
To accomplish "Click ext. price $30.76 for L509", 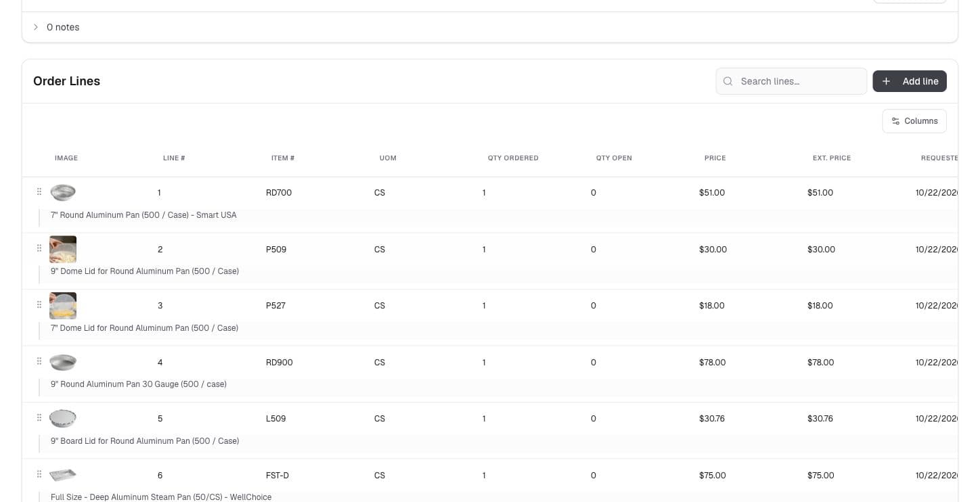I will tap(820, 419).
